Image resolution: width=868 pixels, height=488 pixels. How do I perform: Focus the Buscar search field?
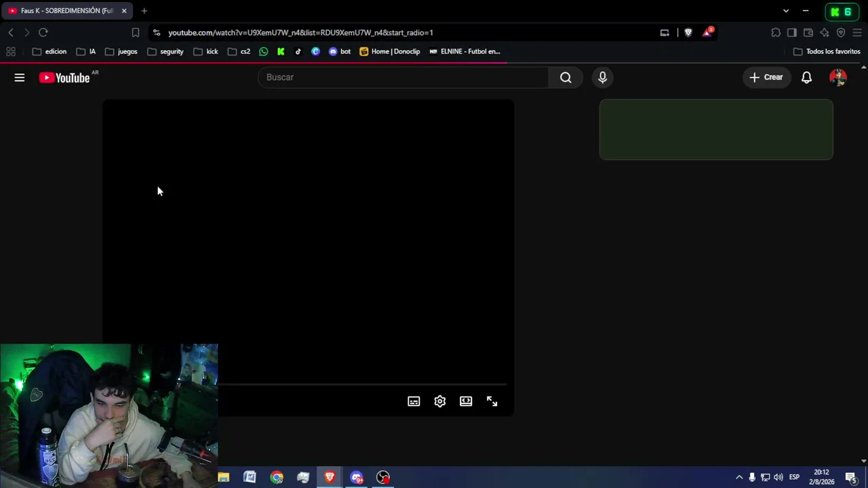click(403, 77)
